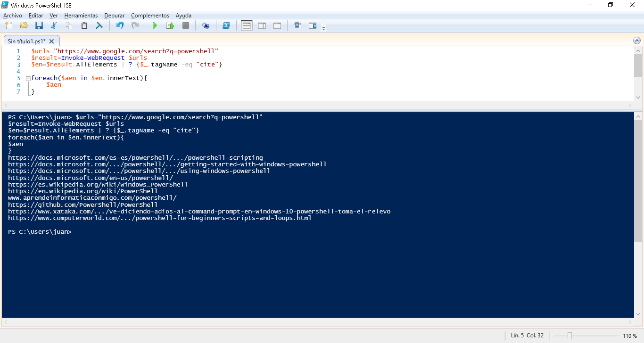Expand the toolbar overflow options arrow
644x343 pixels.
(x=323, y=28)
